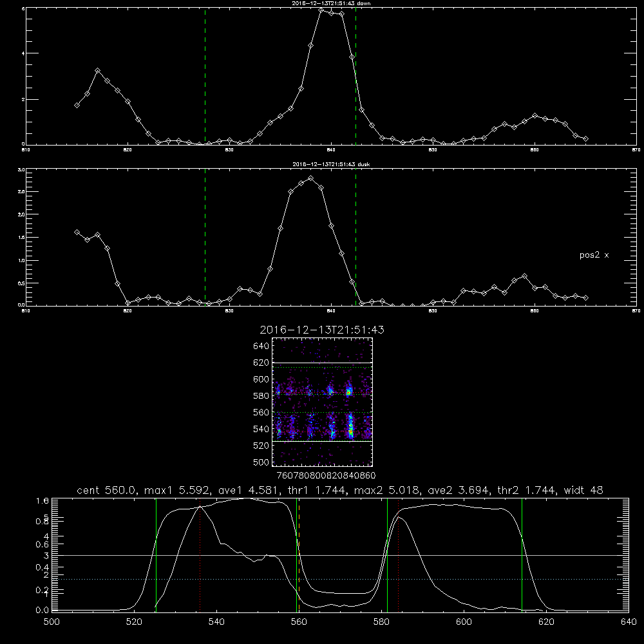This screenshot has height=644, width=644.
Task: Click green boundary line near 614 in bottom plot
Action: tap(522, 554)
